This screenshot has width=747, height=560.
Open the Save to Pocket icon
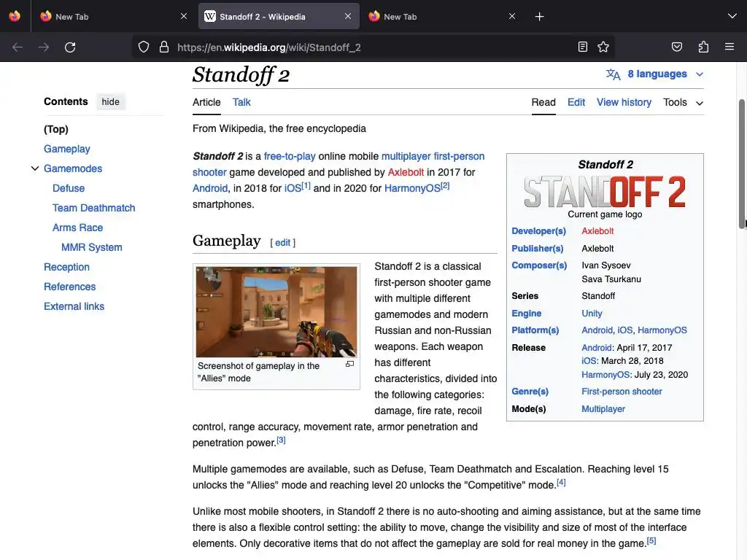676,47
